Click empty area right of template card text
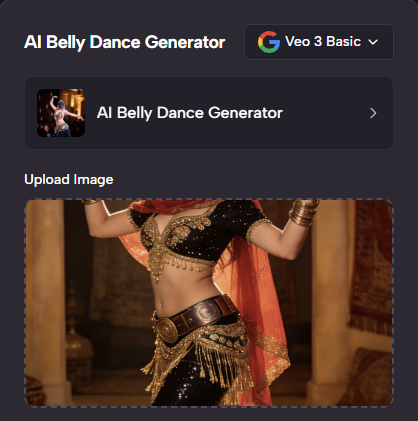Image resolution: width=418 pixels, height=421 pixels. click(325, 113)
